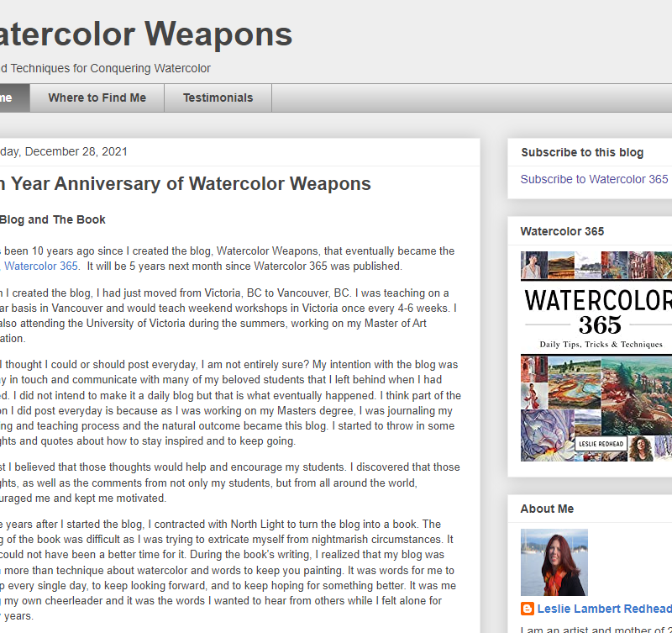Click the About Me sidebar heading
The width and height of the screenshot is (672, 633).
[x=547, y=509]
